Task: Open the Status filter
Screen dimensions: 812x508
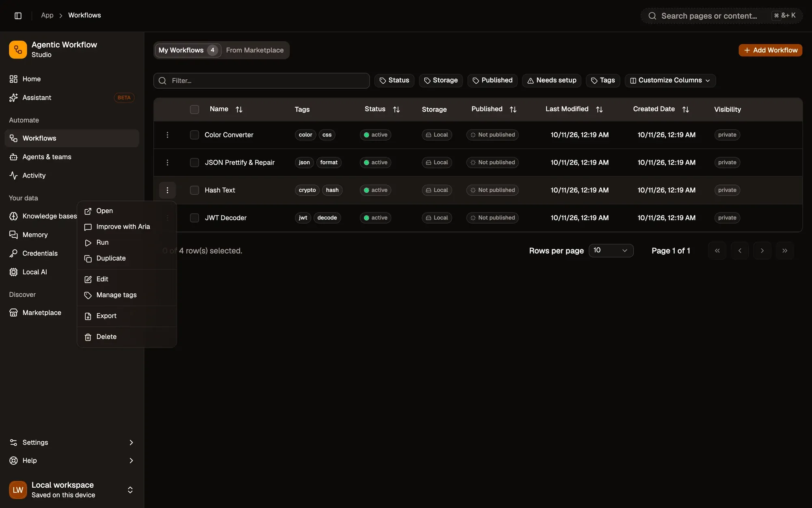Action: tap(394, 80)
